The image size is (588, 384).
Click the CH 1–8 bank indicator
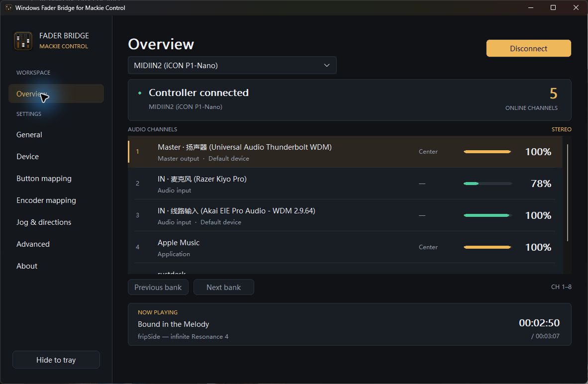pos(561,287)
